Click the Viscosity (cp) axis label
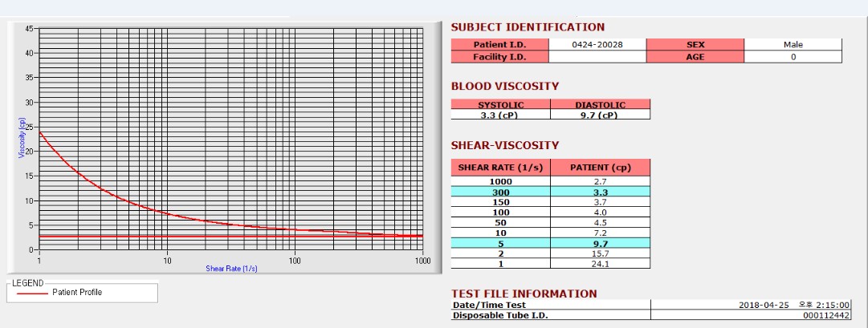This screenshot has width=868, height=328. tap(22, 138)
